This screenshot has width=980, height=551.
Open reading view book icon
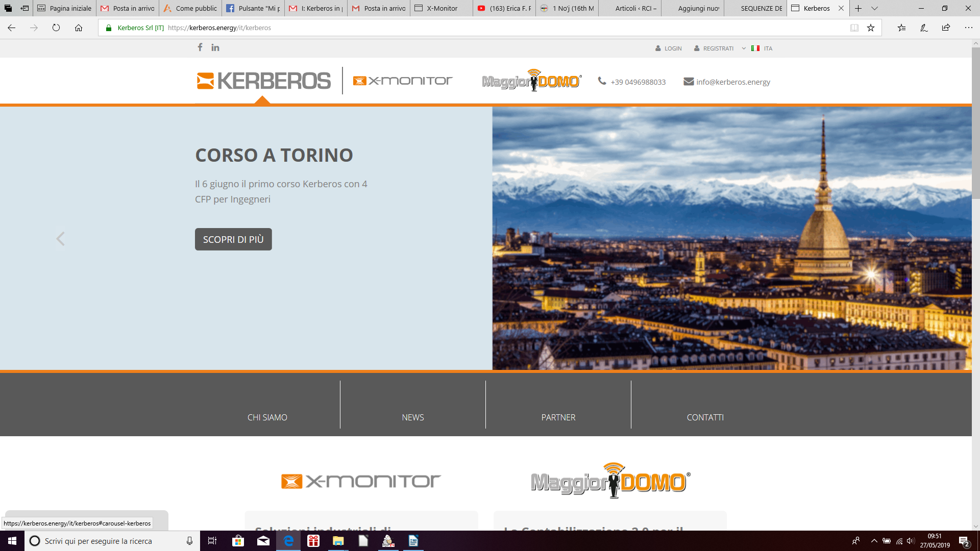[854, 28]
